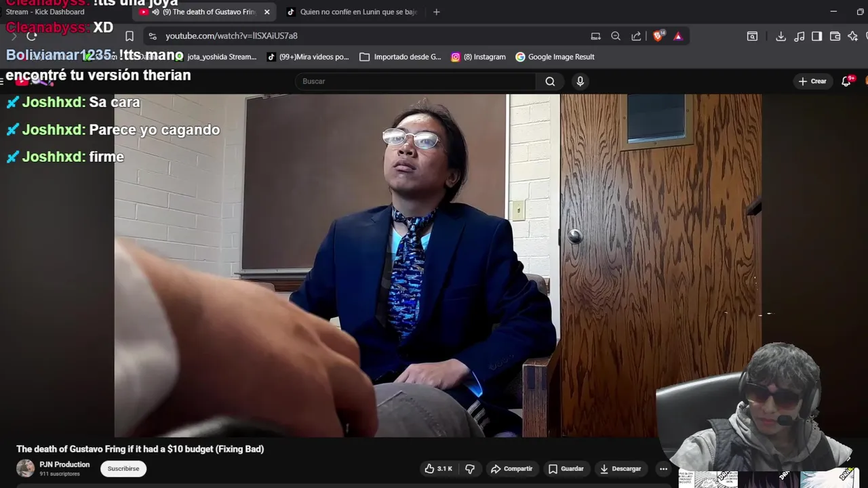Open the tab search icon in toolbar
868x488 pixels.
(x=752, y=36)
